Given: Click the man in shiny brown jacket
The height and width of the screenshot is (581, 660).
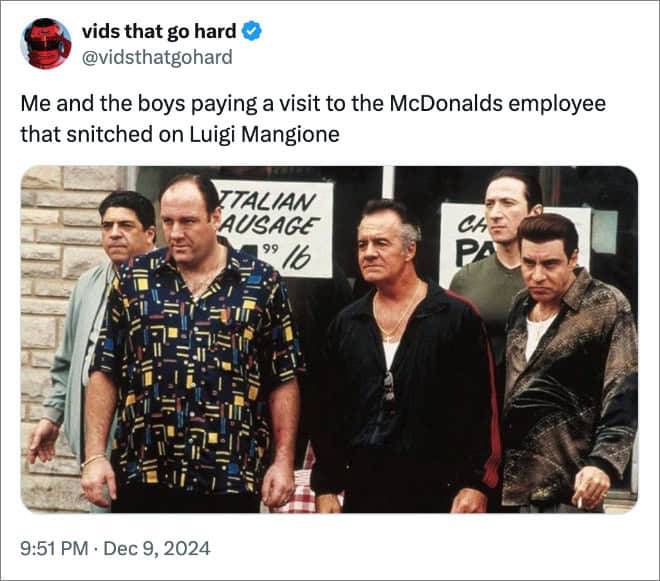Looking at the screenshot, I should [x=568, y=364].
